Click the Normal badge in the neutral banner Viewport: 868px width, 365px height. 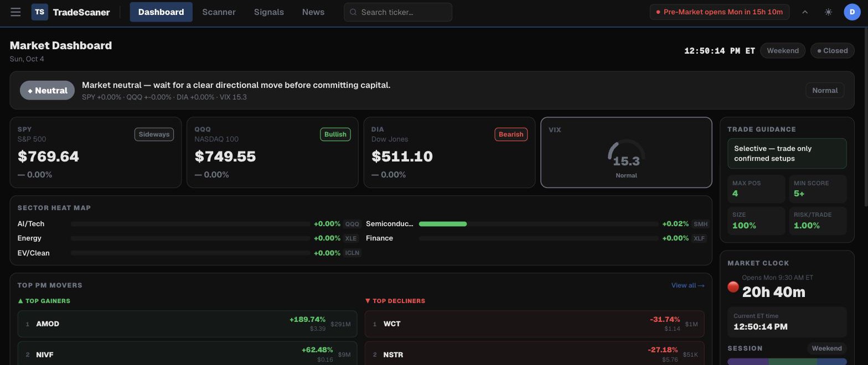click(x=825, y=91)
